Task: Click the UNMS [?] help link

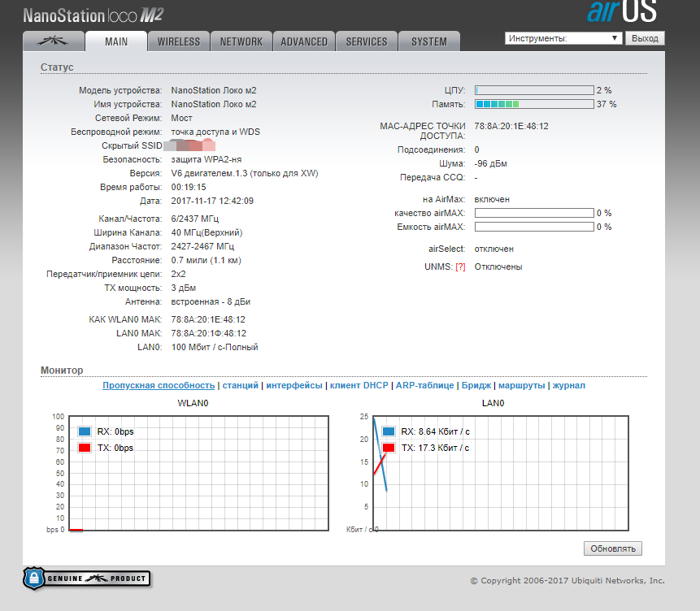Action: [x=460, y=266]
